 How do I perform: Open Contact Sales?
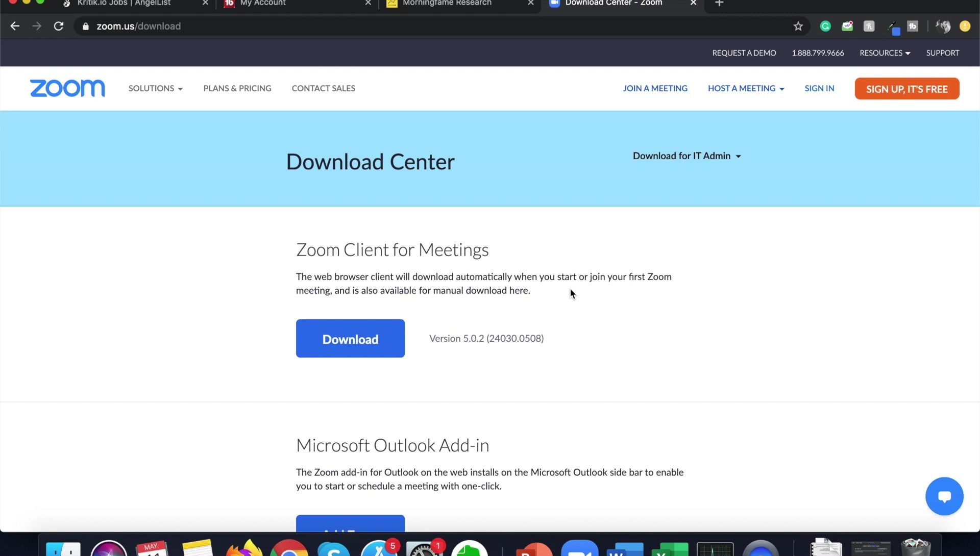click(x=324, y=88)
